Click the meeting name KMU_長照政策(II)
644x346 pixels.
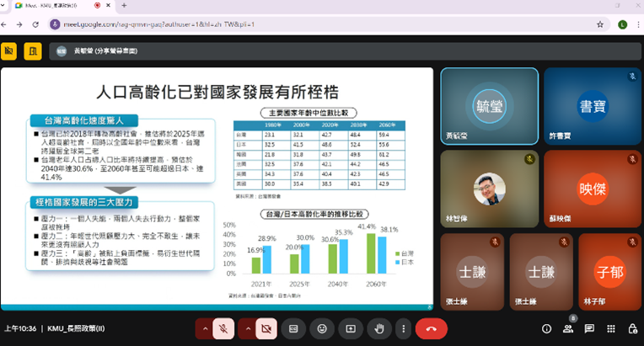(x=76, y=329)
